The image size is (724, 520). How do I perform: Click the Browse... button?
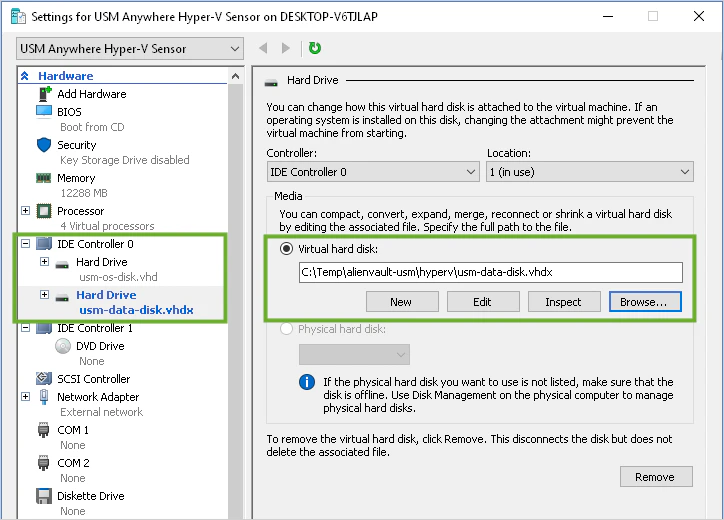click(x=645, y=302)
